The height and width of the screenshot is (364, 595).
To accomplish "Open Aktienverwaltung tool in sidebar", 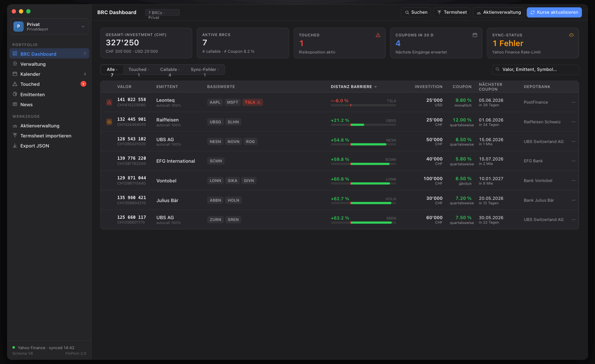I will [x=49, y=126].
